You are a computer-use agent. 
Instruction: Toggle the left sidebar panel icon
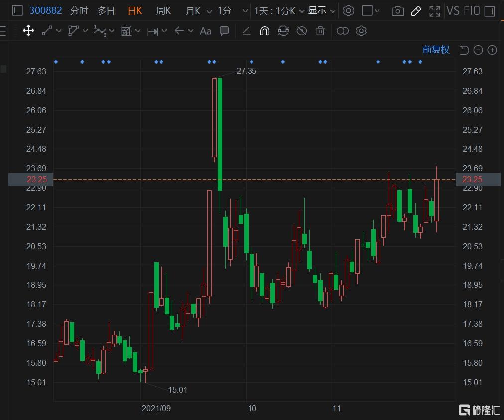point(17,11)
